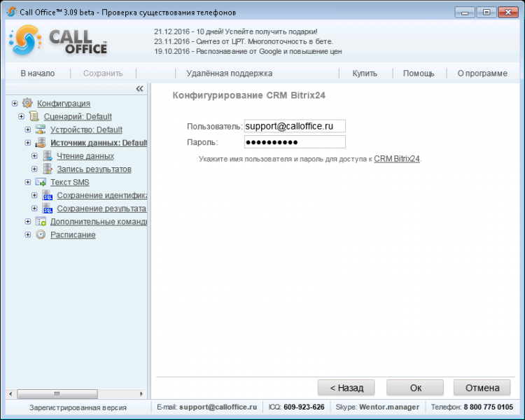Viewport: 525px width, 420px height.
Task: Expand the Конфигурация tree node
Action: click(x=15, y=103)
